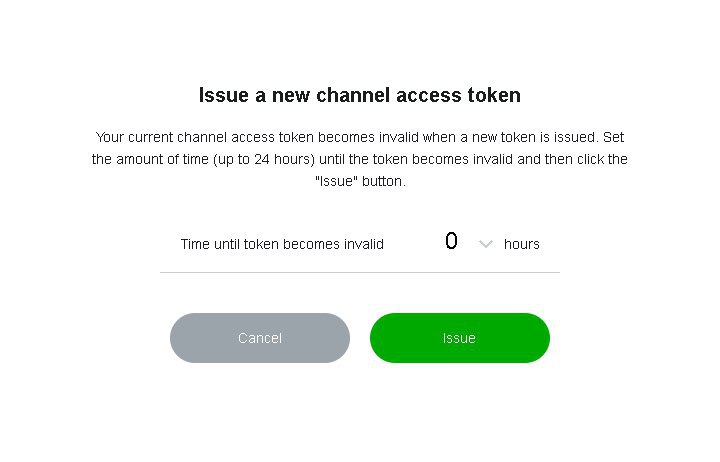Click the 'Issue a new channel access token' heading
The image size is (720, 462).
[360, 96]
